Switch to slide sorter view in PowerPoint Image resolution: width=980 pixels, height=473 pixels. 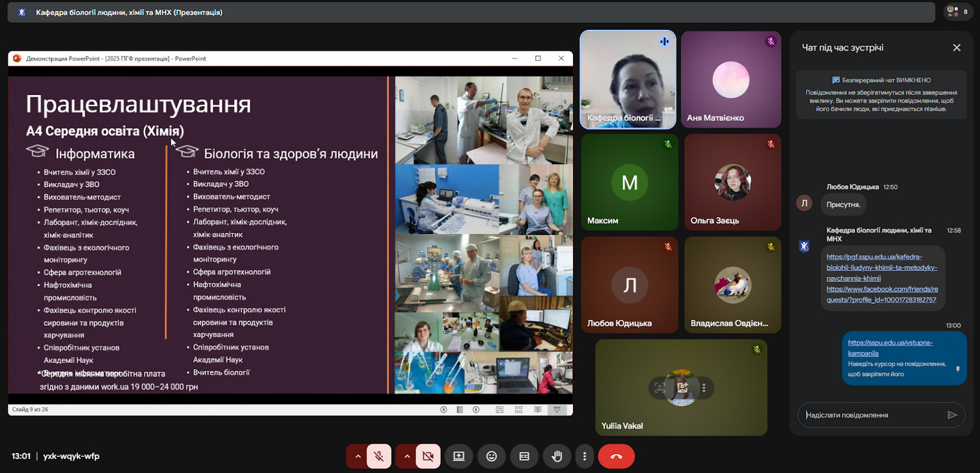tap(519, 409)
